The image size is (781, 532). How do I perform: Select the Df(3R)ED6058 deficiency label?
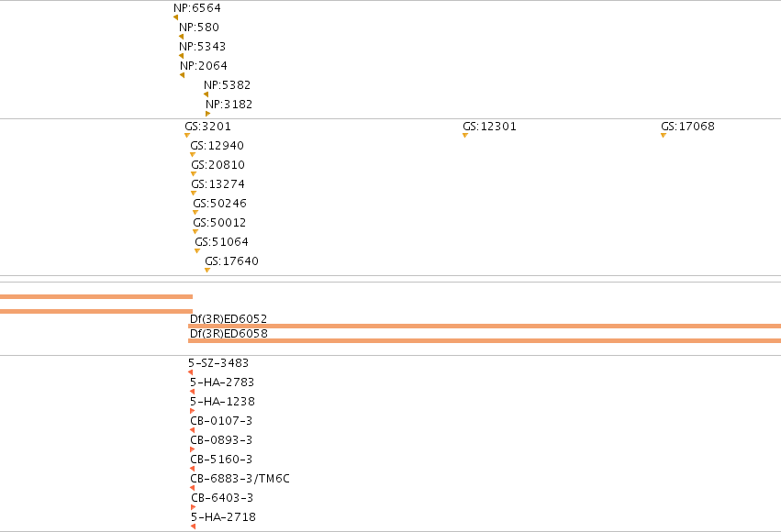click(x=229, y=334)
